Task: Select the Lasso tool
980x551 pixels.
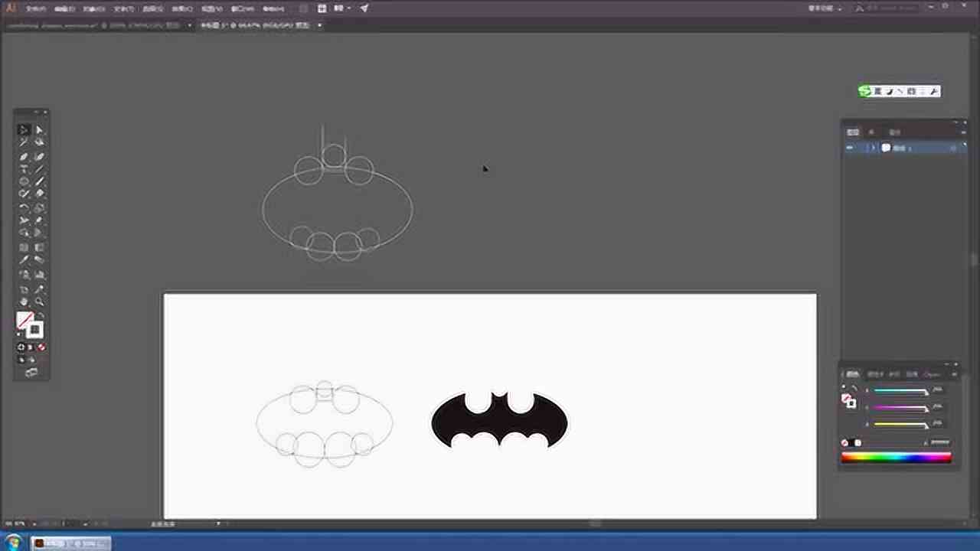Action: 39,142
